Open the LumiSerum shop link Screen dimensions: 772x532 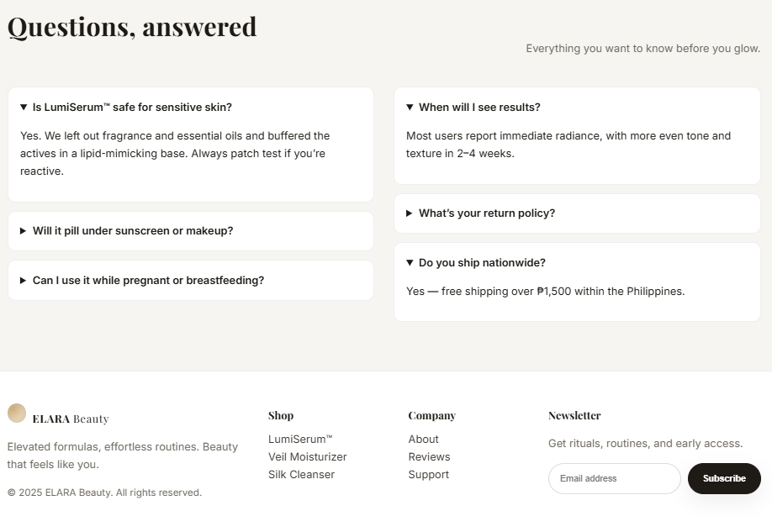(x=300, y=440)
